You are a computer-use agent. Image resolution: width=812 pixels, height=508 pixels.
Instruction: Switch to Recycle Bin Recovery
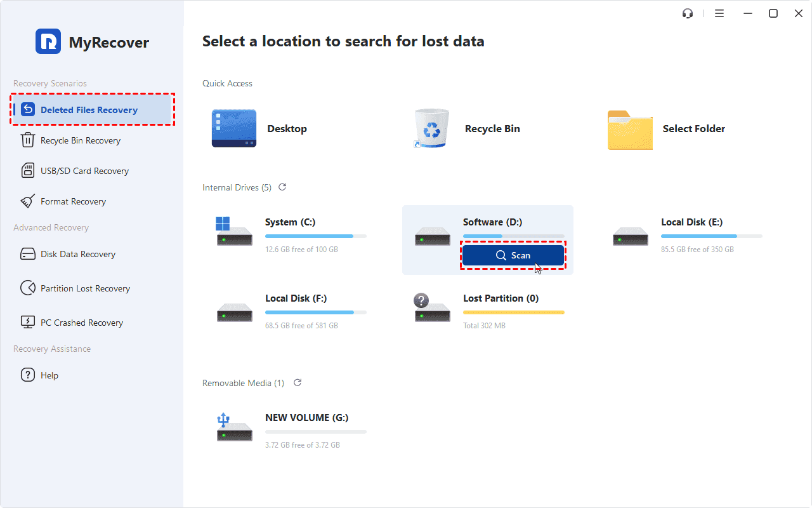click(x=80, y=140)
